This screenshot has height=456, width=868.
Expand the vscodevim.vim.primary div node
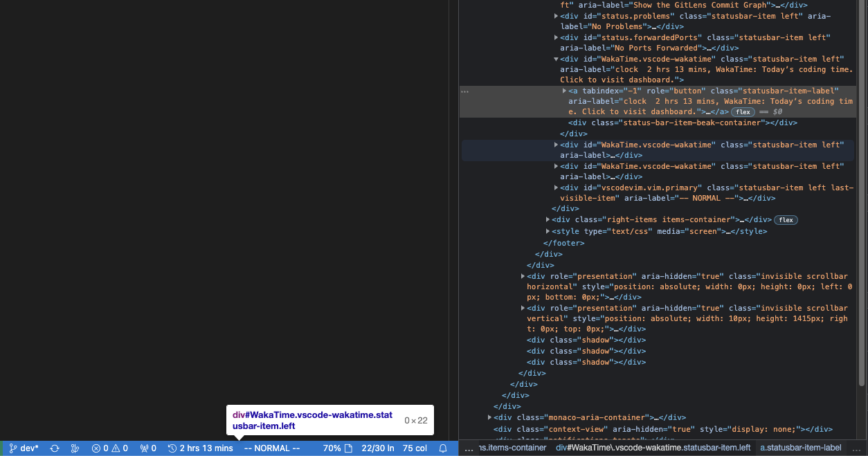point(556,187)
